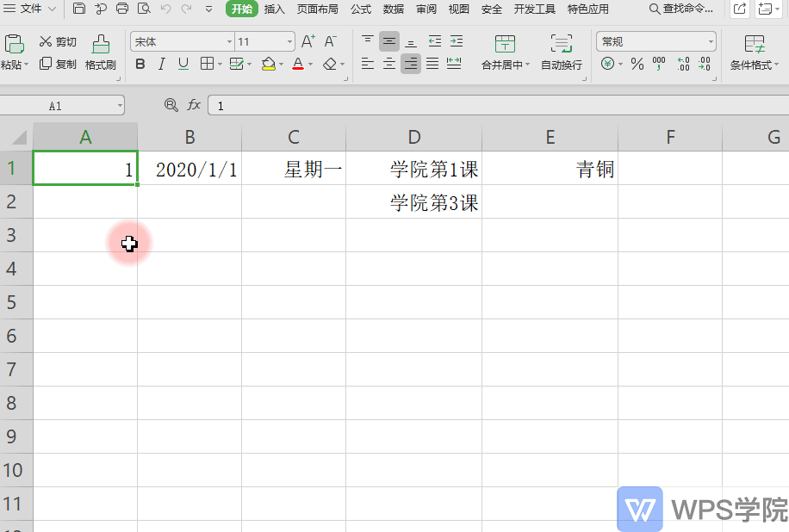Click the Clear eraser icon
The image size is (789, 532).
pyautogui.click(x=330, y=64)
